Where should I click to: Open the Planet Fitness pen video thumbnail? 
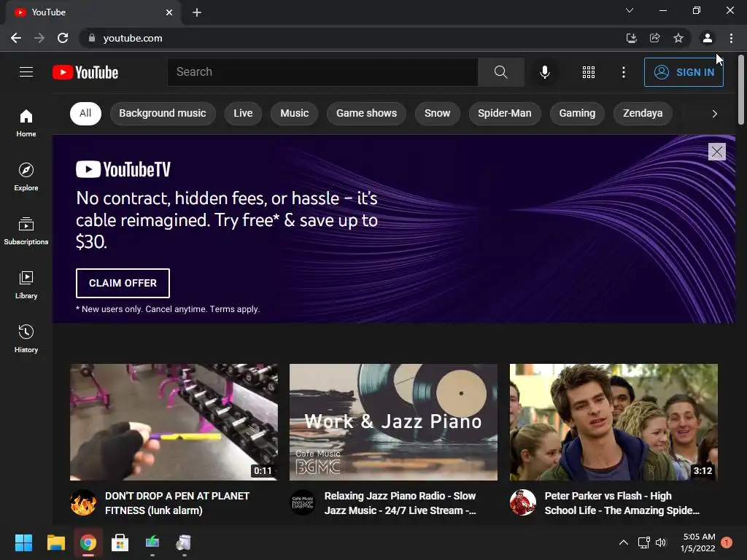tap(174, 422)
